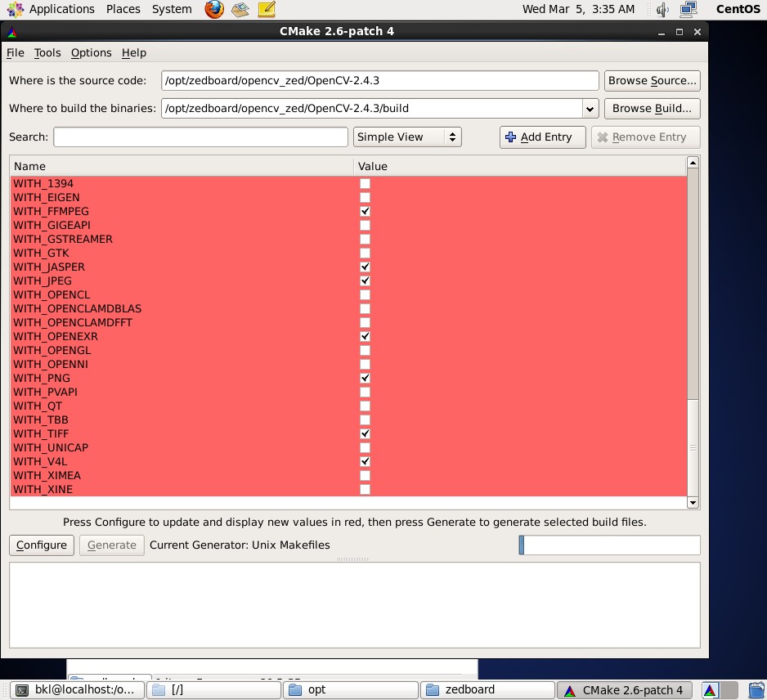Screen dimensions: 767x700
Task: Click the clock showing Wed Mar 5
Action: [x=578, y=9]
